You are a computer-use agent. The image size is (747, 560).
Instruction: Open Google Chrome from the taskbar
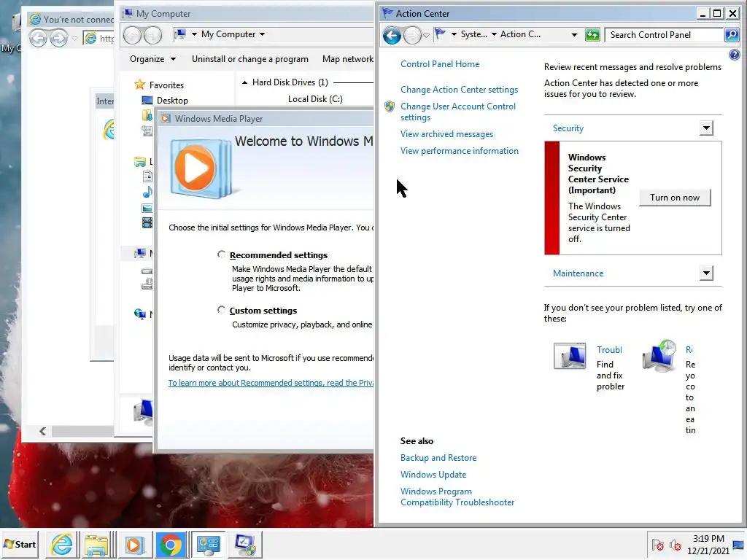coord(171,544)
